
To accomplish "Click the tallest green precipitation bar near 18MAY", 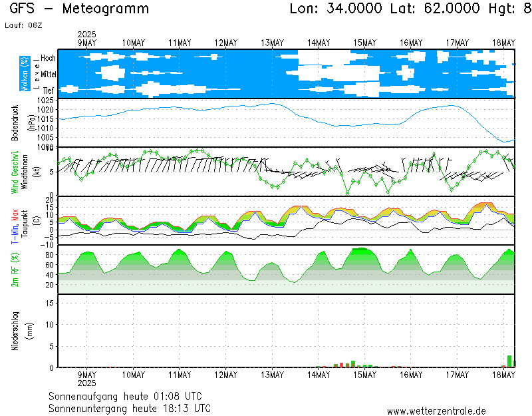I will click(x=509, y=361).
